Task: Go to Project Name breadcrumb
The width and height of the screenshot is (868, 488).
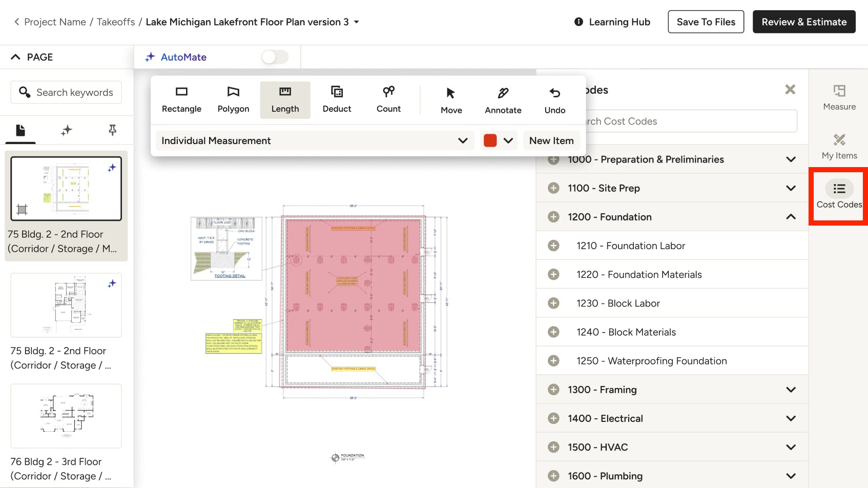Action: (55, 22)
